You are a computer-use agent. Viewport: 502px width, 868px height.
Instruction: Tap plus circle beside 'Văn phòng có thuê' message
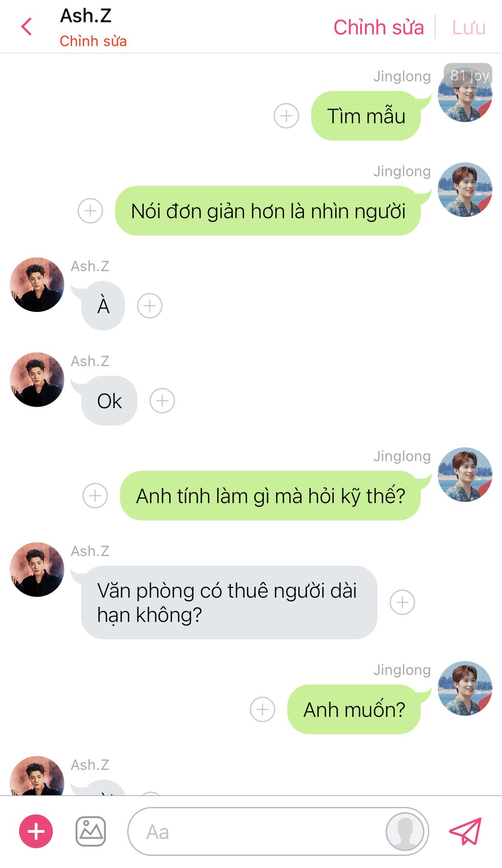pyautogui.click(x=402, y=602)
